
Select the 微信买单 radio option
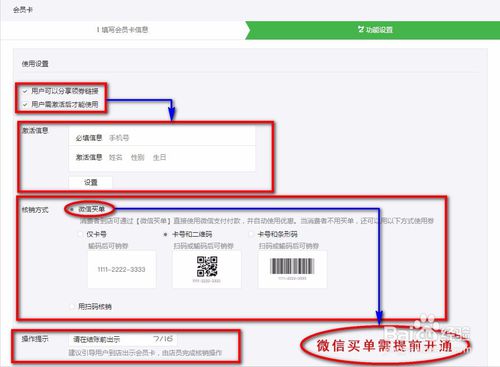pyautogui.click(x=72, y=209)
